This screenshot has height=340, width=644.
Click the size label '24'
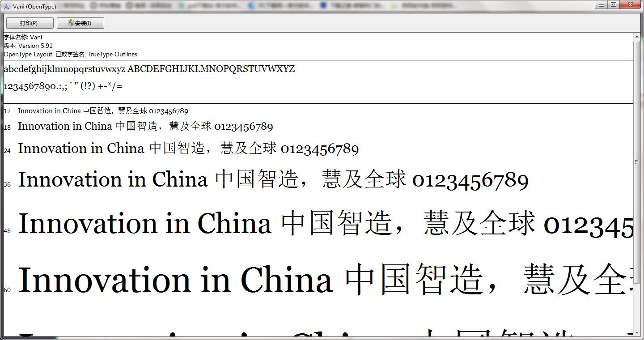click(x=7, y=151)
